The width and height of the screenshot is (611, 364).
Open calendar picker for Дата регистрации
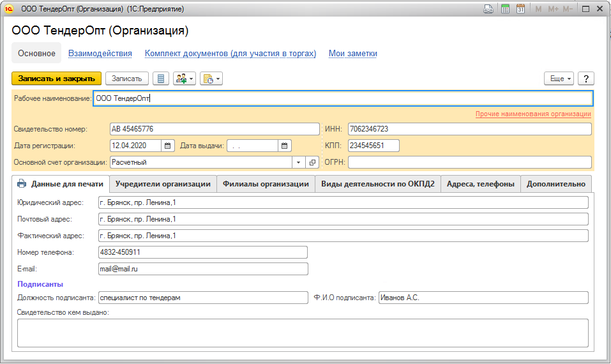[x=167, y=146]
